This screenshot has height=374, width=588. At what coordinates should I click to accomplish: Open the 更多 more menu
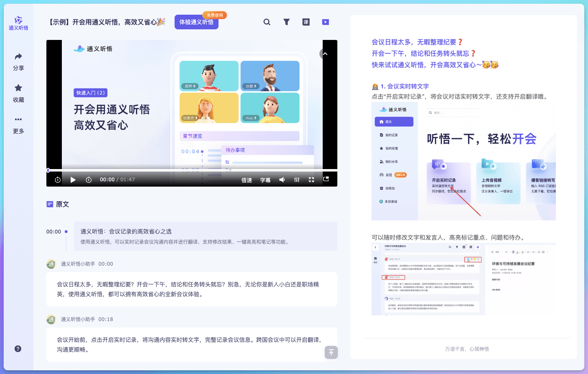pyautogui.click(x=18, y=125)
